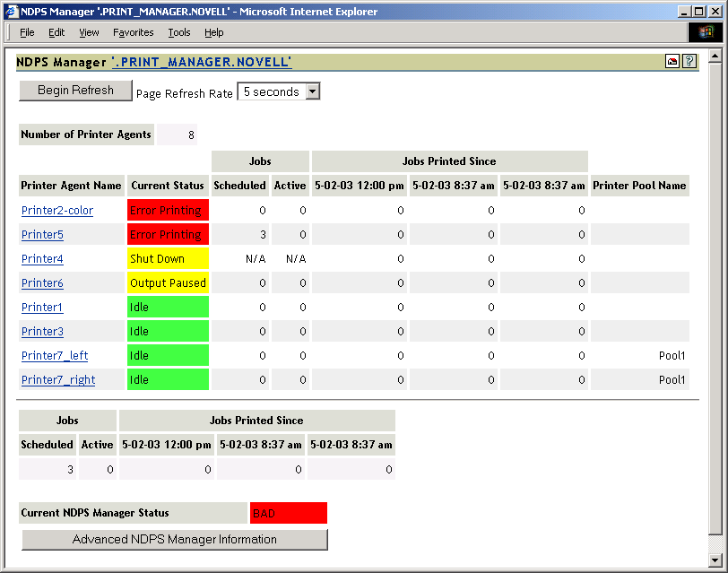The height and width of the screenshot is (573, 728).
Task: Open the Printer3 agent page
Action: coord(41,331)
